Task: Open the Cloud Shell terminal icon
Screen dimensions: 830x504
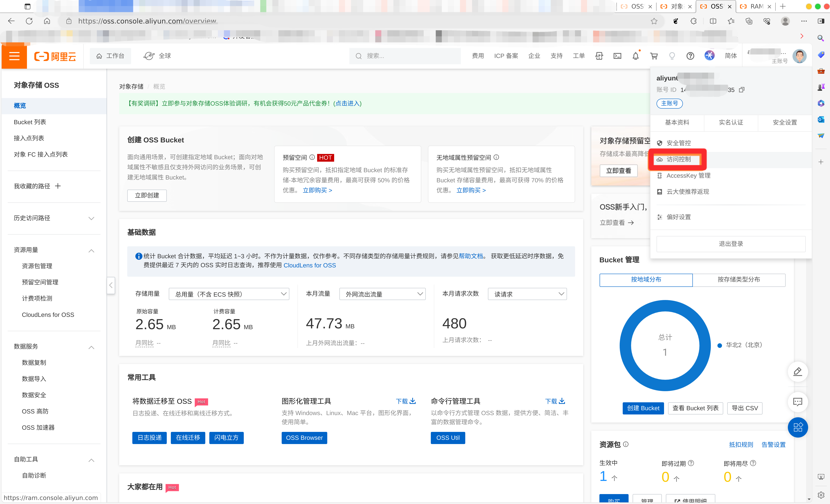Action: tap(617, 56)
